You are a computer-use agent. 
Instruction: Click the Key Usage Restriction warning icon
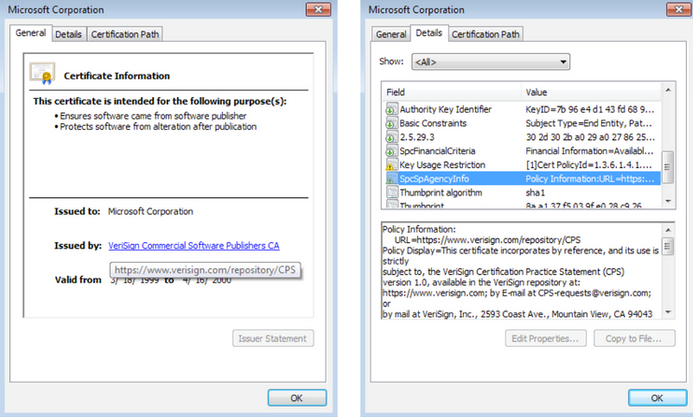(391, 165)
